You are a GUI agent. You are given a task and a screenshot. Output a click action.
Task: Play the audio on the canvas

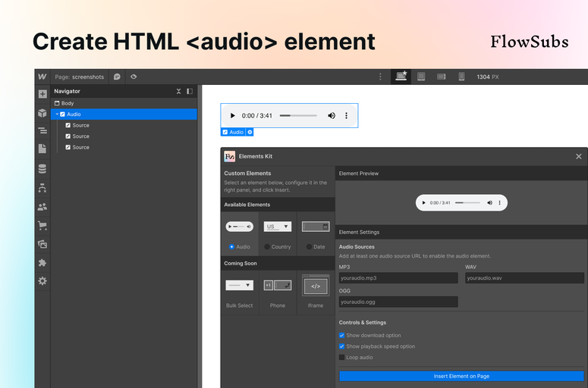pos(232,116)
